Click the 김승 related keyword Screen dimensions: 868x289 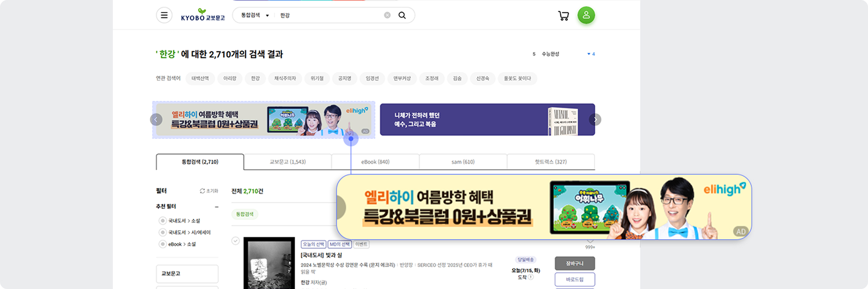457,78
